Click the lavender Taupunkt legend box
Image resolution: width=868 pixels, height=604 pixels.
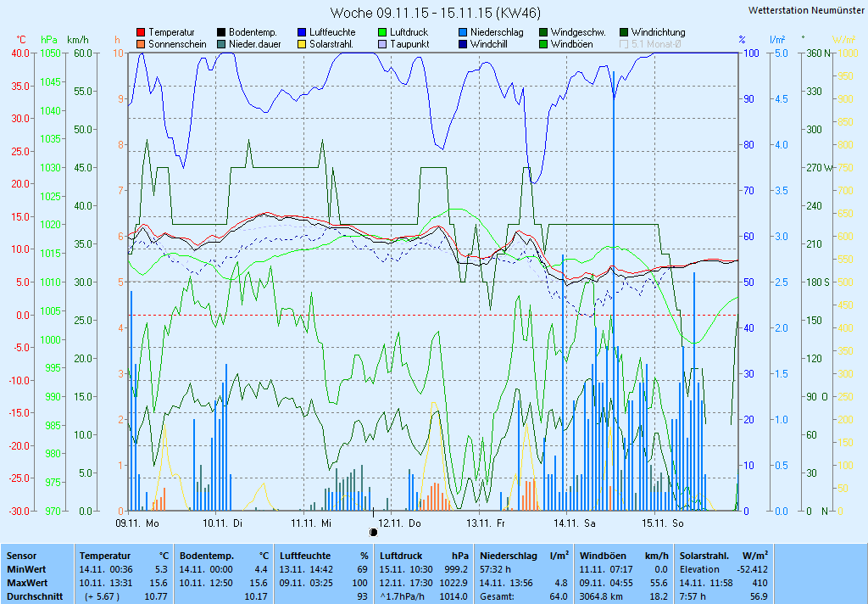pos(383,44)
